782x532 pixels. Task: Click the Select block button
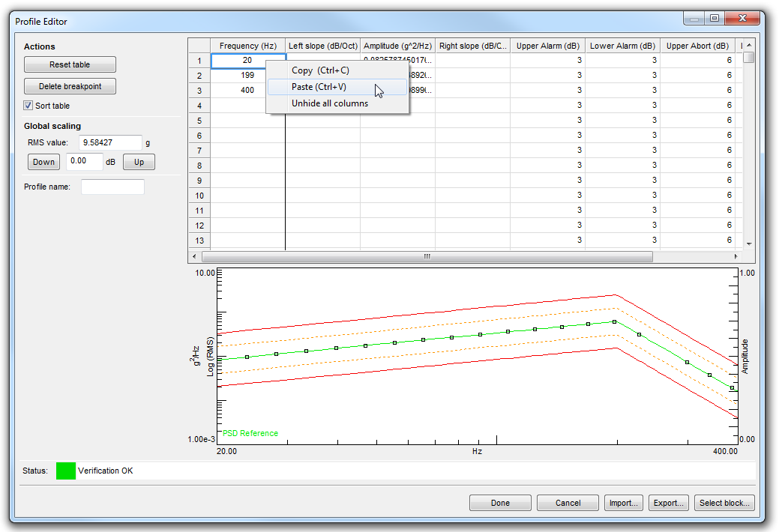click(x=724, y=503)
